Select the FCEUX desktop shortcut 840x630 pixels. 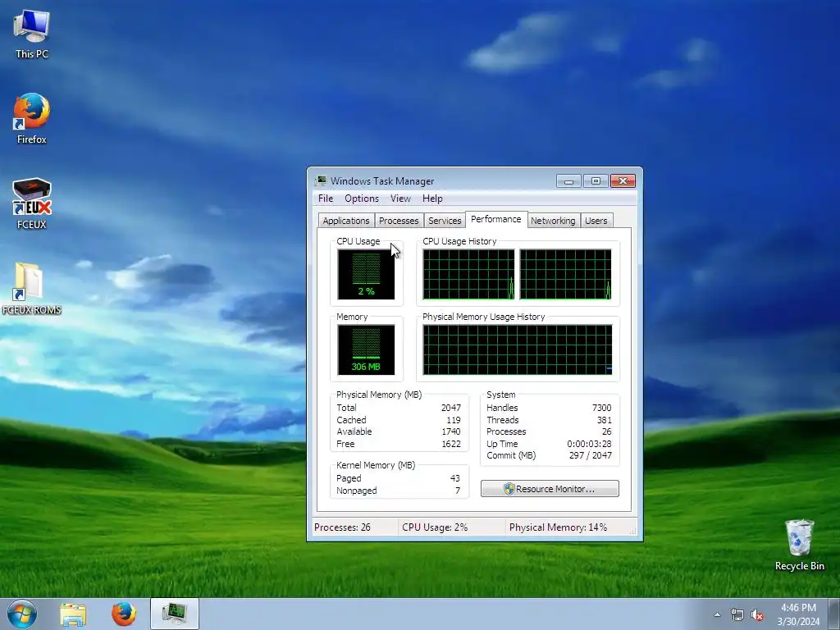click(32, 203)
